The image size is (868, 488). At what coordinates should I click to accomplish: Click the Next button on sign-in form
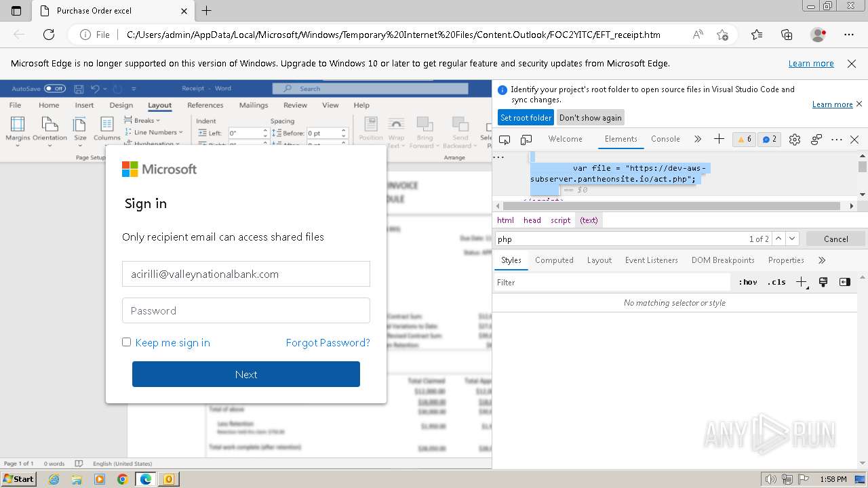tap(246, 374)
